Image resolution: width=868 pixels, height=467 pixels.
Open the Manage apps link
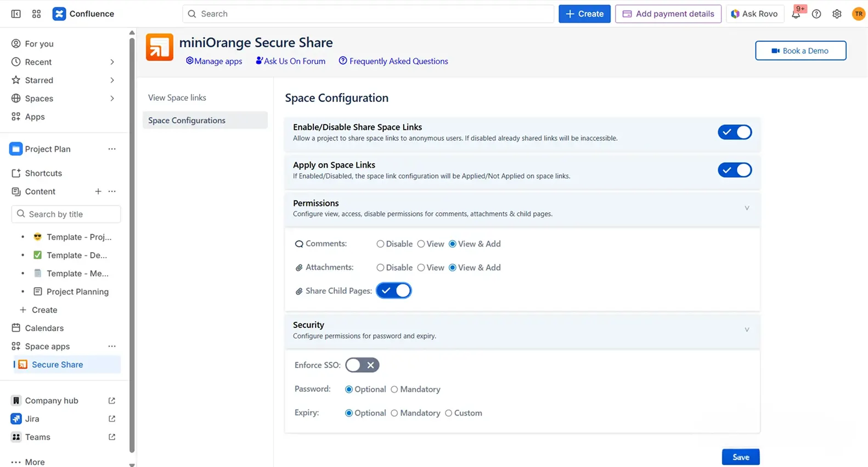(214, 61)
